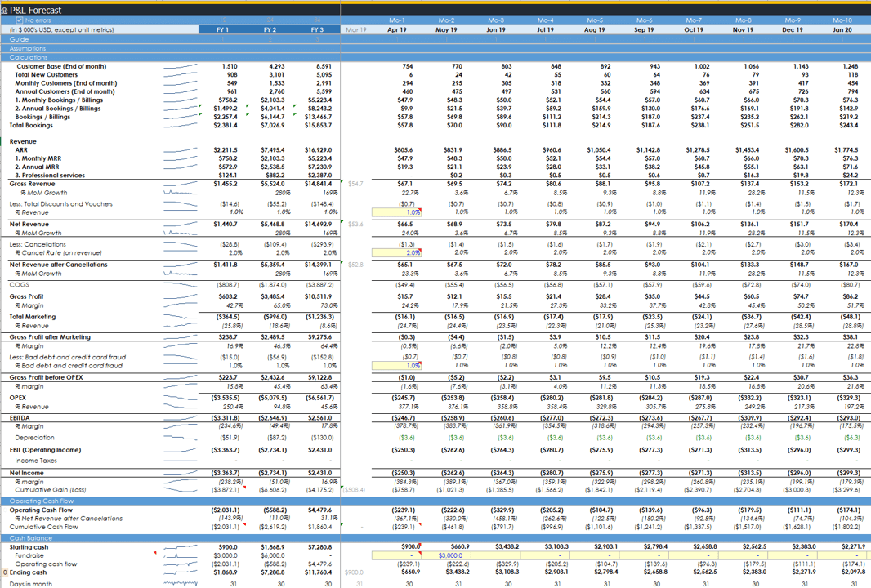Click the Customer Base sparkline chart
Viewport: 871px width, 588px height.
[180, 66]
